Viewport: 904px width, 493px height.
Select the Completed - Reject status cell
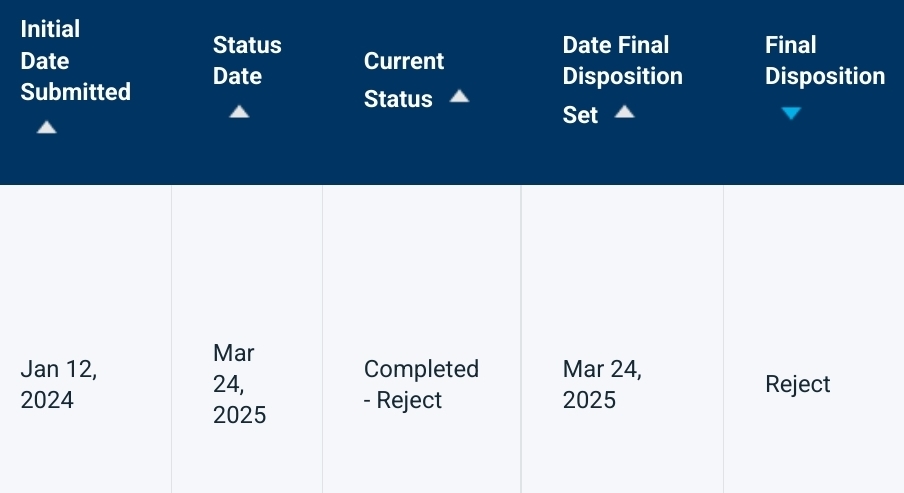click(x=421, y=384)
